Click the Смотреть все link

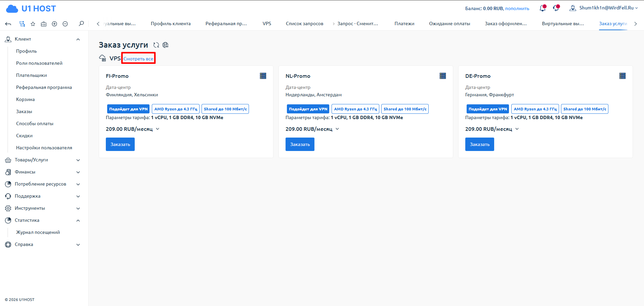pos(138,59)
